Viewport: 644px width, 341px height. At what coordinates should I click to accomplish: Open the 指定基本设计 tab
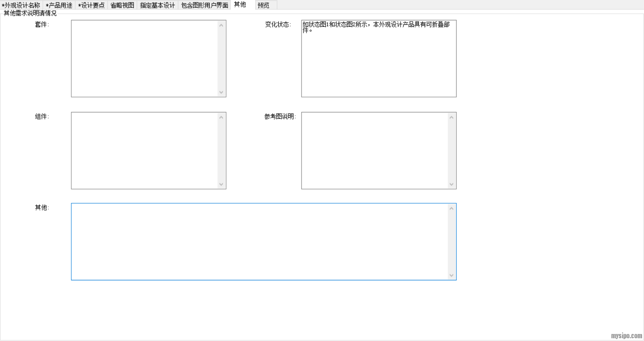[157, 5]
